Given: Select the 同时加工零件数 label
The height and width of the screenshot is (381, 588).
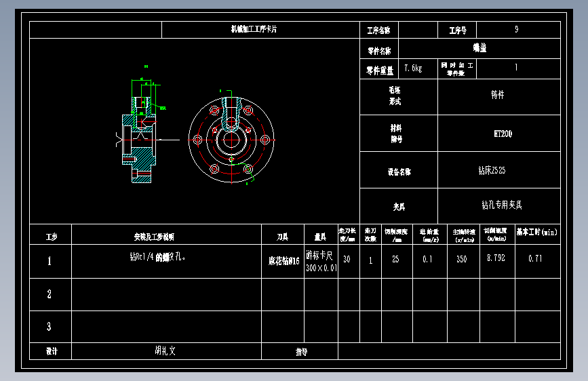Looking at the screenshot, I should click(456, 69).
